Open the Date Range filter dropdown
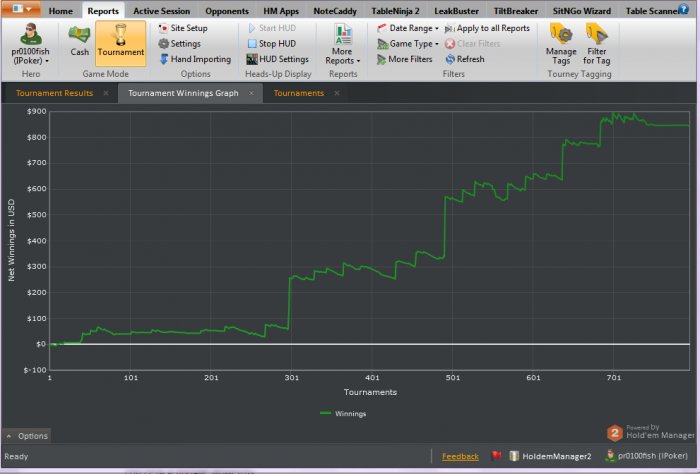 [x=412, y=28]
